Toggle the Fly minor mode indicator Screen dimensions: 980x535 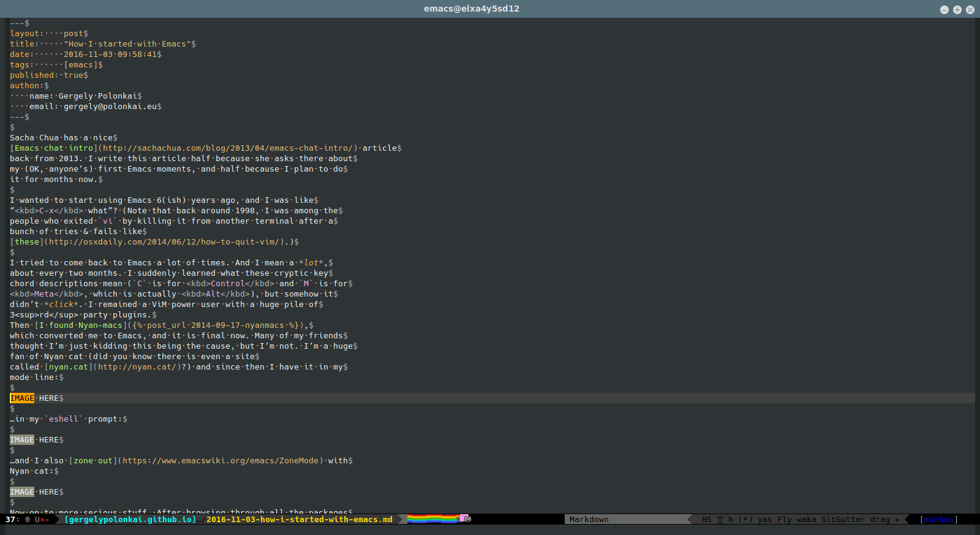point(784,520)
